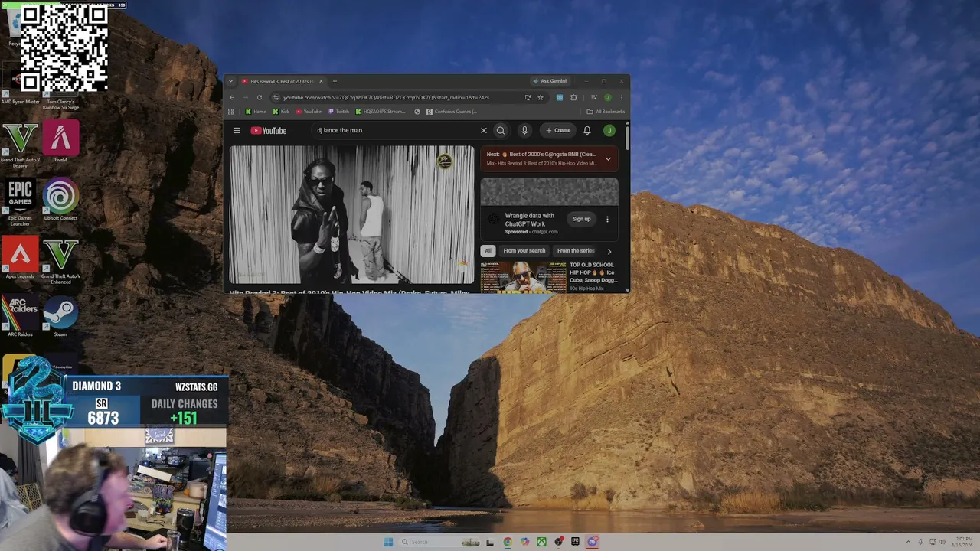Go back in the Chrome browser
The height and width of the screenshot is (551, 980).
[x=232, y=98]
